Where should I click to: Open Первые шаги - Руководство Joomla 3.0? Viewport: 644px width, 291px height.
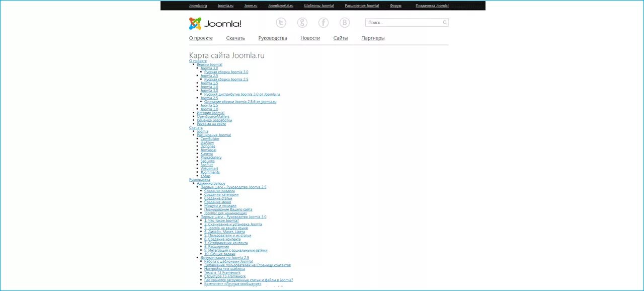[x=233, y=217]
